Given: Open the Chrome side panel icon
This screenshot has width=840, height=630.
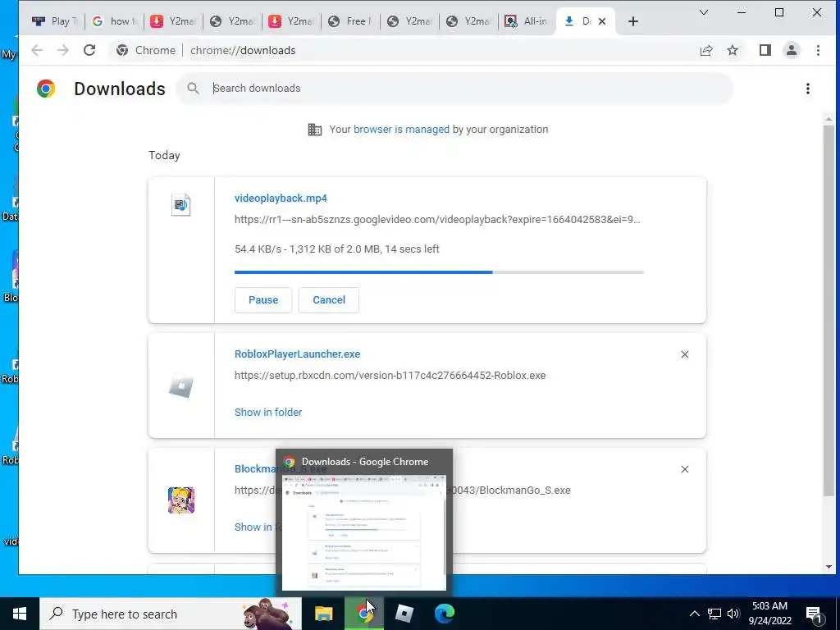Looking at the screenshot, I should click(x=765, y=50).
